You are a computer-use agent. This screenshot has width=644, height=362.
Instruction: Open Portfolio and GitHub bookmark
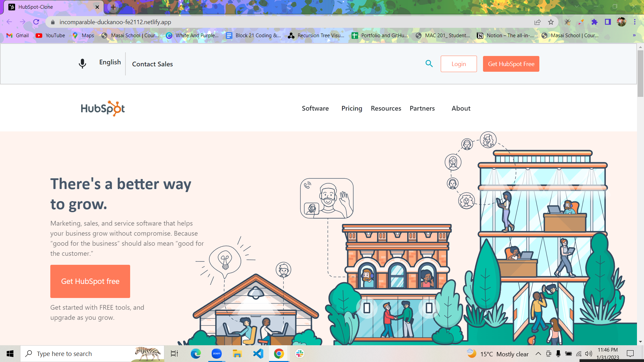point(380,35)
